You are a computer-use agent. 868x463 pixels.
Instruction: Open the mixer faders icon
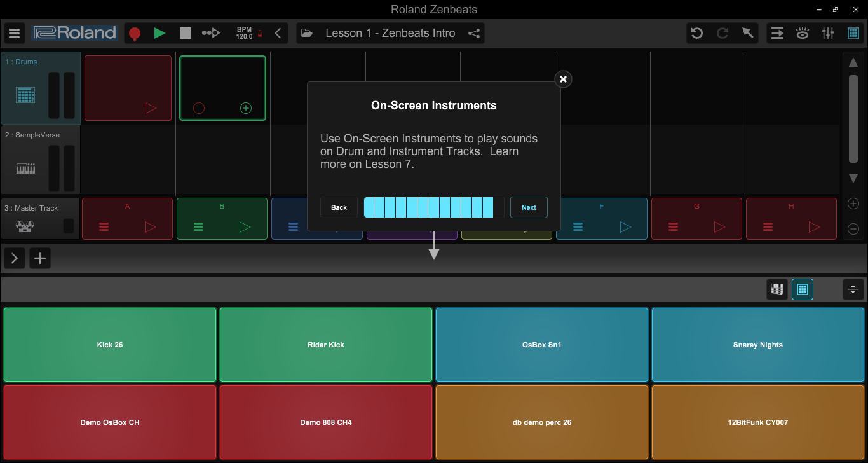828,33
